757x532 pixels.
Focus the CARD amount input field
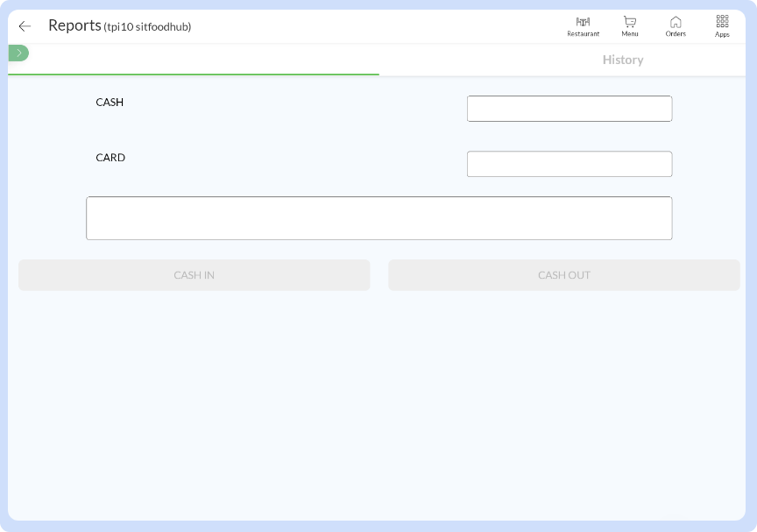[x=570, y=164]
